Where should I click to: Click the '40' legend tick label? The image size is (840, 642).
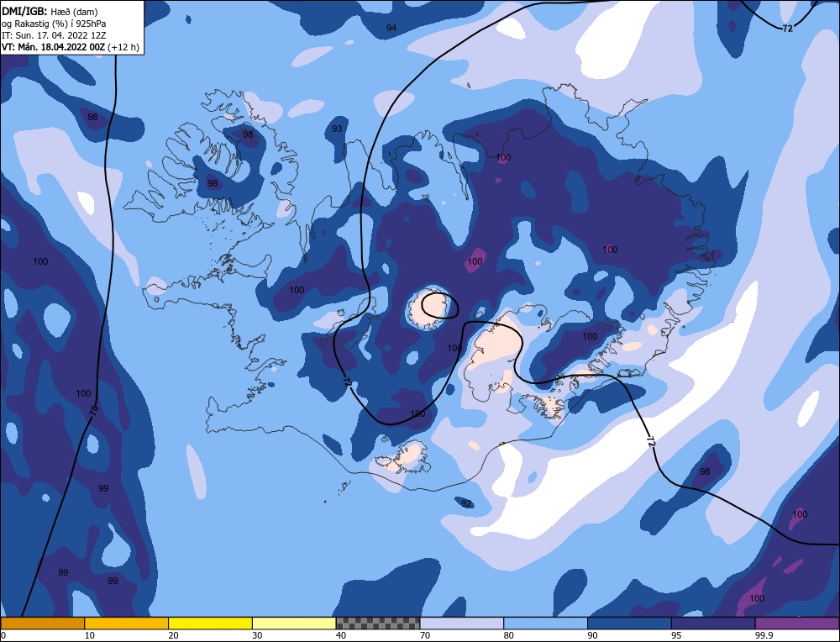tap(342, 635)
